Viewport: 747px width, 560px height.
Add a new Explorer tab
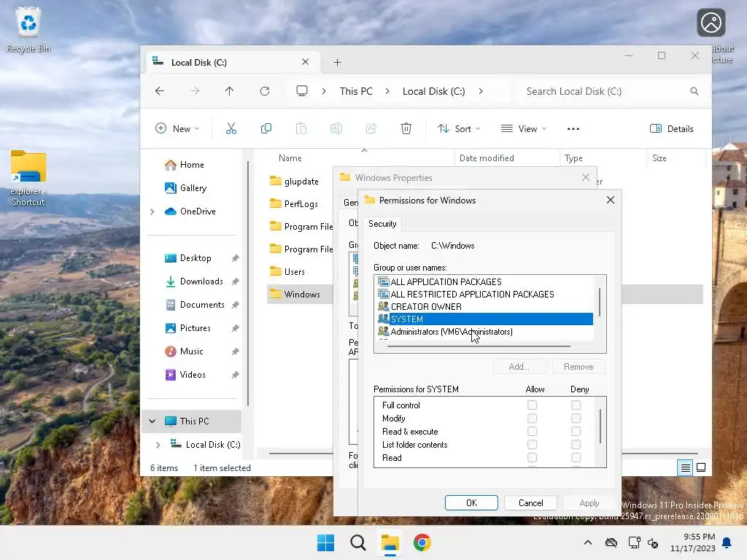click(x=337, y=63)
